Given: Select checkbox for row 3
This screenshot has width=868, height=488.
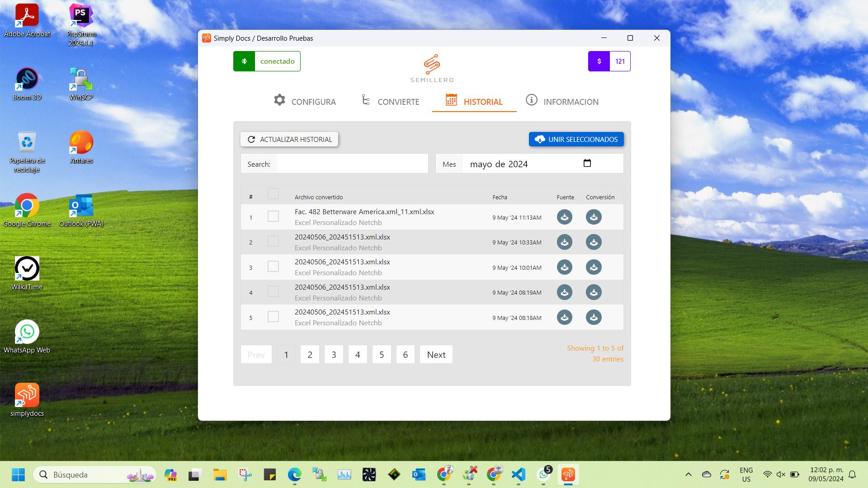Looking at the screenshot, I should pyautogui.click(x=273, y=267).
